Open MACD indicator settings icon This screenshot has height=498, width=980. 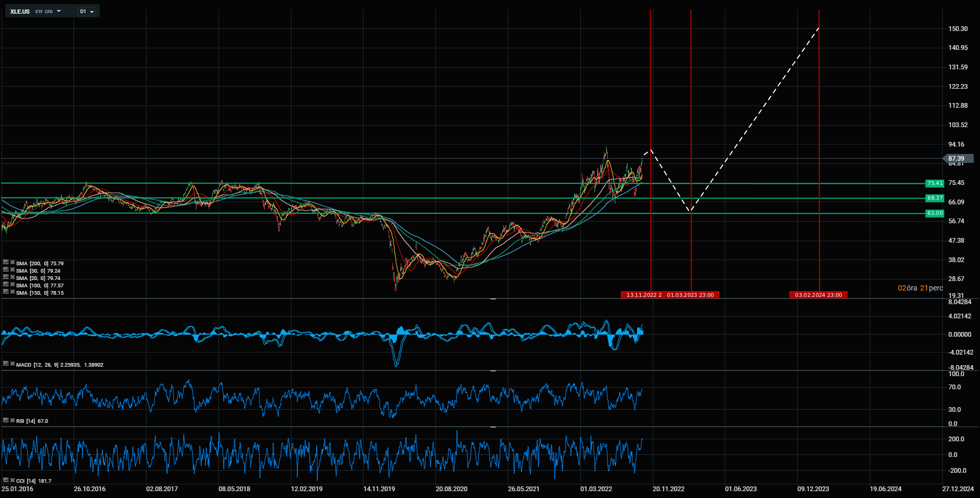coord(6,364)
